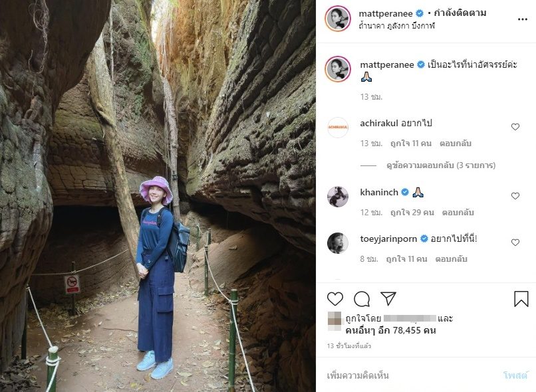Image resolution: width=536 pixels, height=392 pixels.
Task: Click the header profile avatar
Action: [338, 19]
